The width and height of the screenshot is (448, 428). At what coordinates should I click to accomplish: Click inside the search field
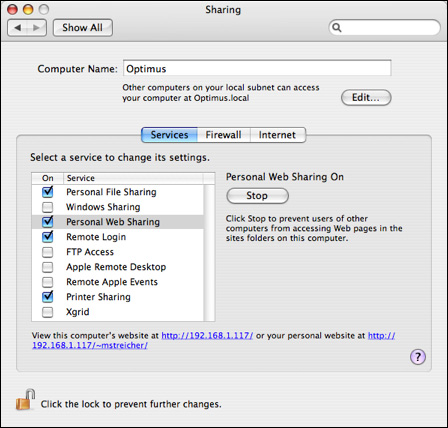pos(385,28)
